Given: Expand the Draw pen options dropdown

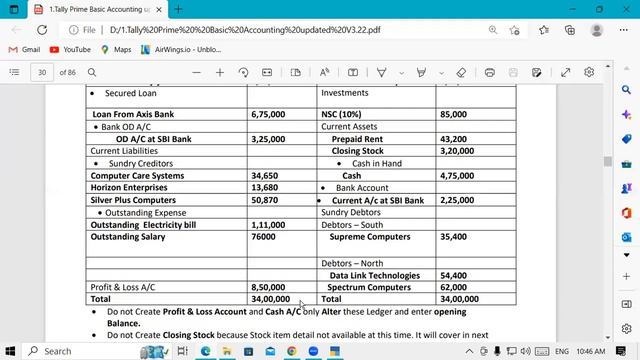Looking at the screenshot, I should click(x=402, y=73).
